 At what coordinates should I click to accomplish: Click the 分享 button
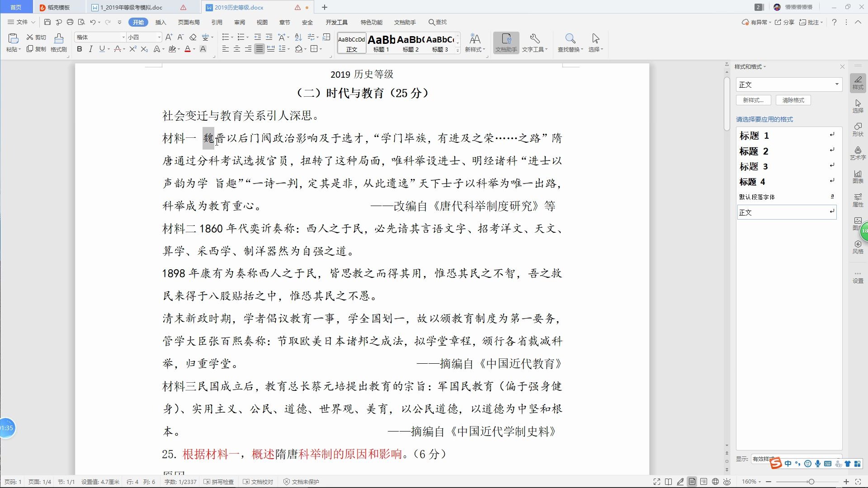pos(784,22)
